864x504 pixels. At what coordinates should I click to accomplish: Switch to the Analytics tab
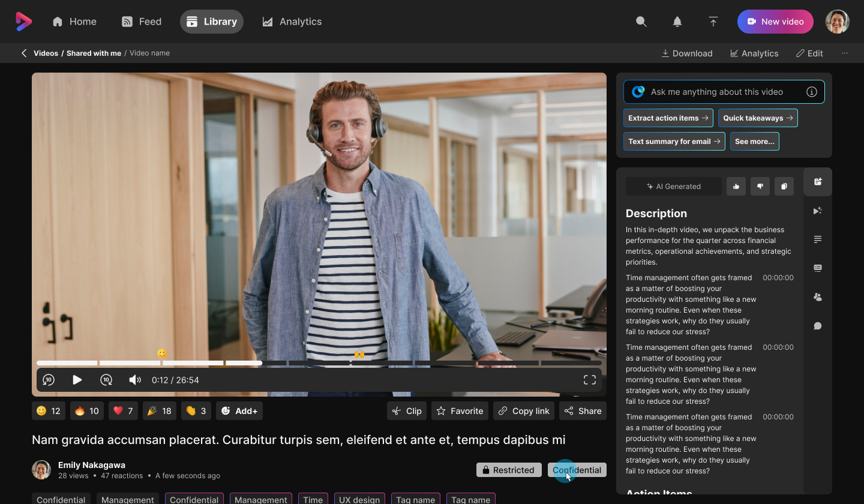[292, 22]
